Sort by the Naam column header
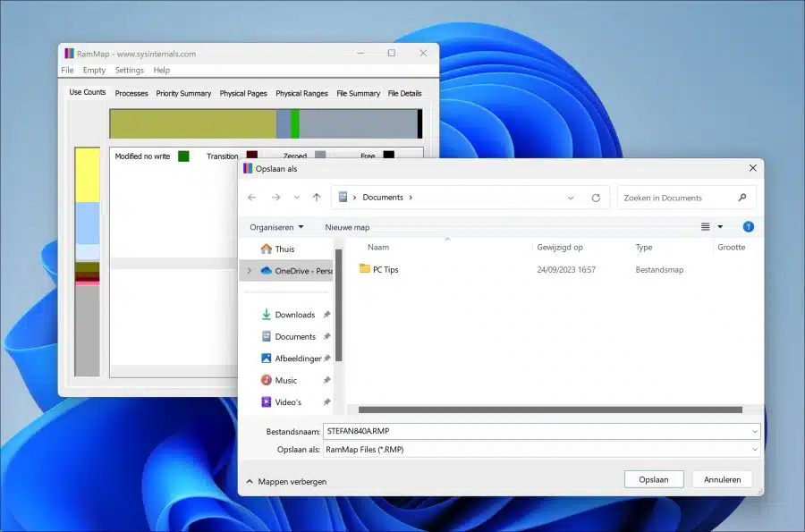805x532 pixels. coord(378,248)
